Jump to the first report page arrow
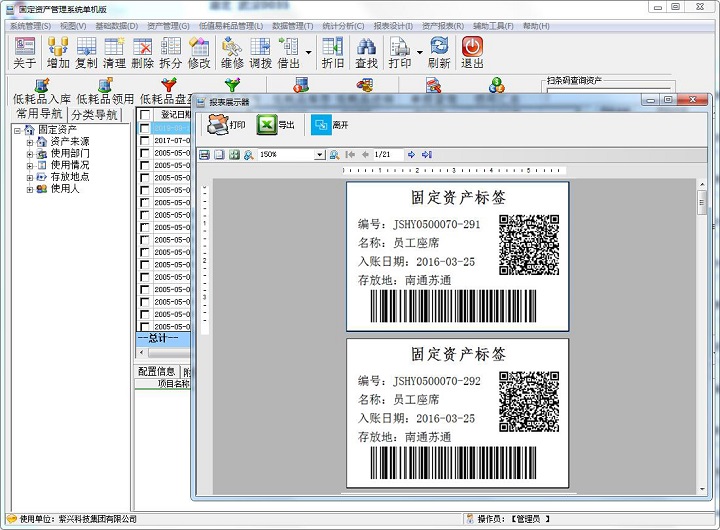This screenshot has width=720, height=530. 350,155
